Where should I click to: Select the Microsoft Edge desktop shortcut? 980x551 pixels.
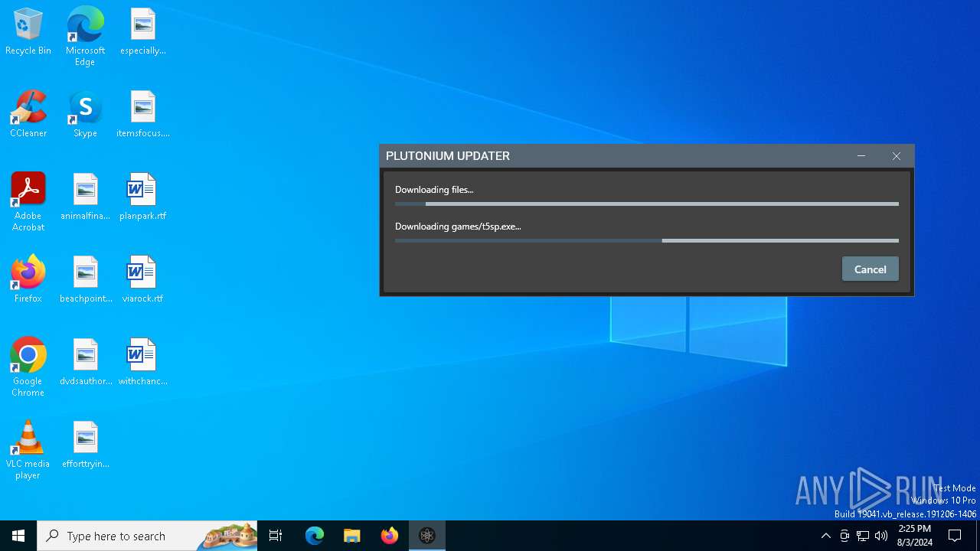click(85, 37)
